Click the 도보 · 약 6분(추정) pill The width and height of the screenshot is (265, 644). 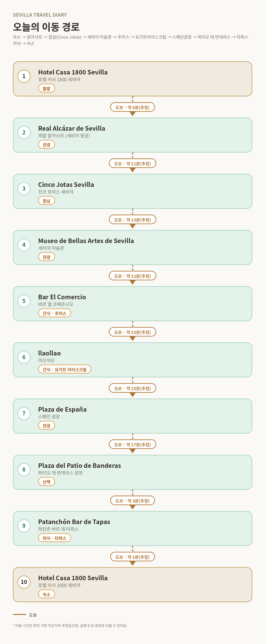click(x=132, y=107)
